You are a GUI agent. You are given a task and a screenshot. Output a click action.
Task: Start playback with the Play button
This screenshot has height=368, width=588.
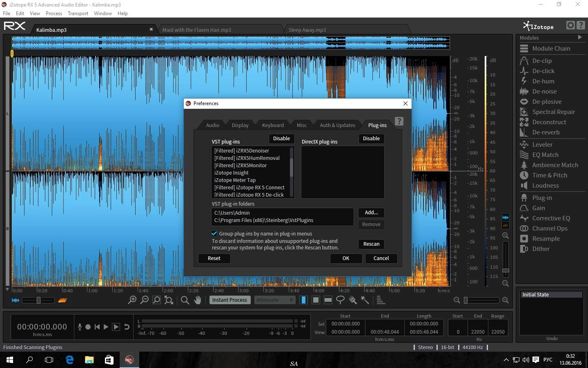tap(106, 327)
